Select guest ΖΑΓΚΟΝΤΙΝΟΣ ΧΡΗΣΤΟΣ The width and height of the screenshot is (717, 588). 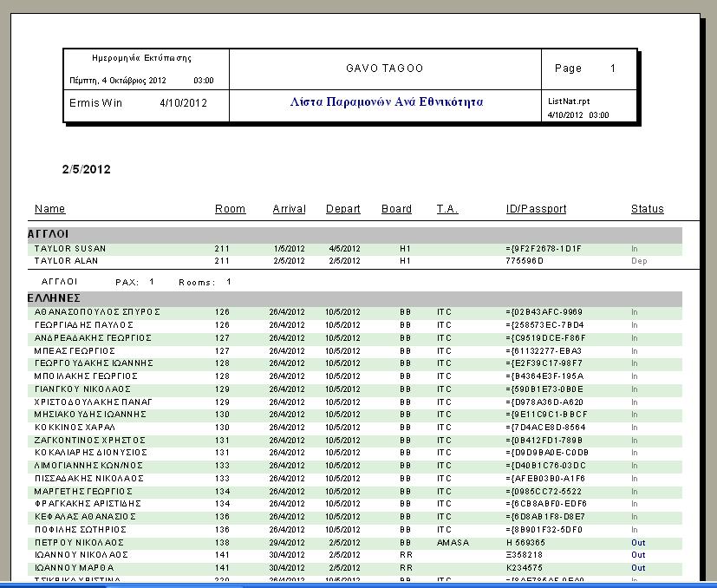(x=89, y=441)
